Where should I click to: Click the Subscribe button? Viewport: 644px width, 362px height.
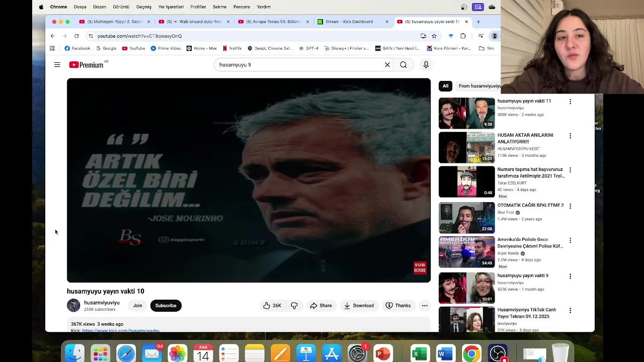point(166,306)
